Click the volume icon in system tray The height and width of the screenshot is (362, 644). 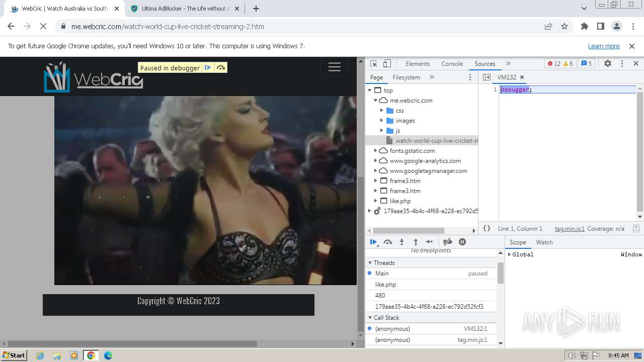pos(572,355)
